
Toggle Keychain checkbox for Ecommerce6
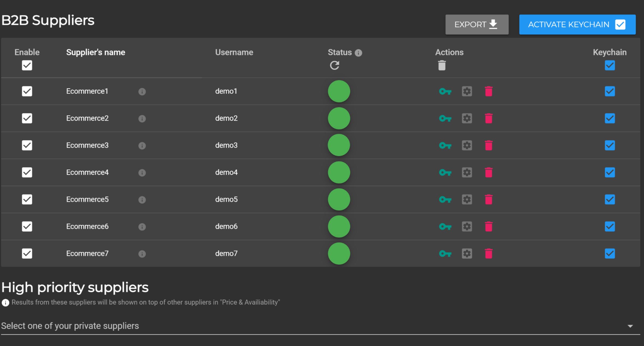click(x=610, y=227)
